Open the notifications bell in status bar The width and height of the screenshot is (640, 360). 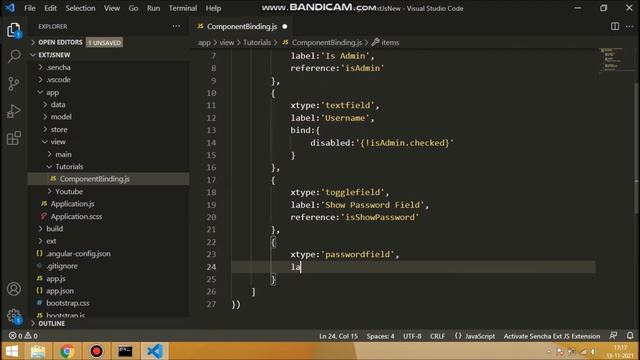point(630,336)
